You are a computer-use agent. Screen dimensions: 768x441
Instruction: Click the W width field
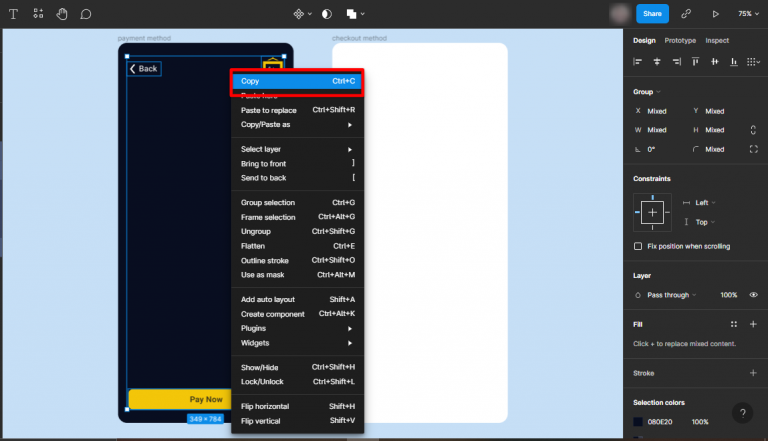(657, 130)
